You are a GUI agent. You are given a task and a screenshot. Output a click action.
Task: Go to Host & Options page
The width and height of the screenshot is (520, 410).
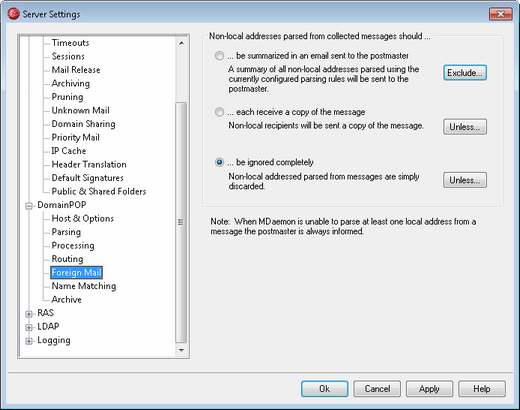click(83, 218)
